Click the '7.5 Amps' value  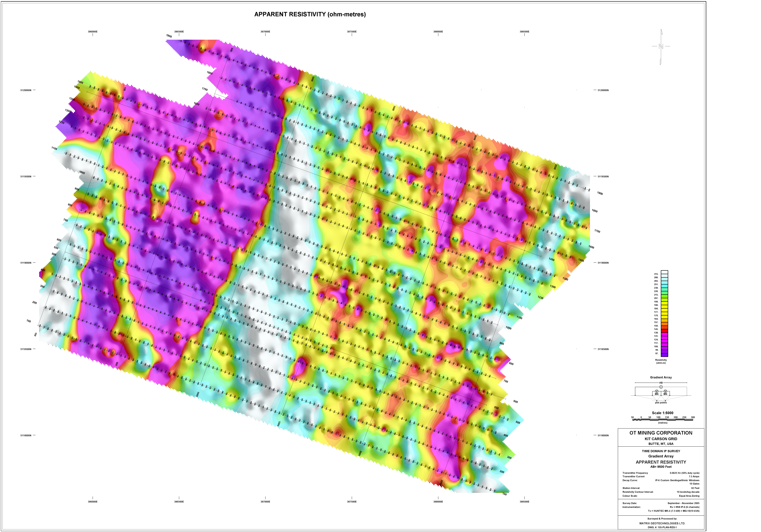click(694, 477)
